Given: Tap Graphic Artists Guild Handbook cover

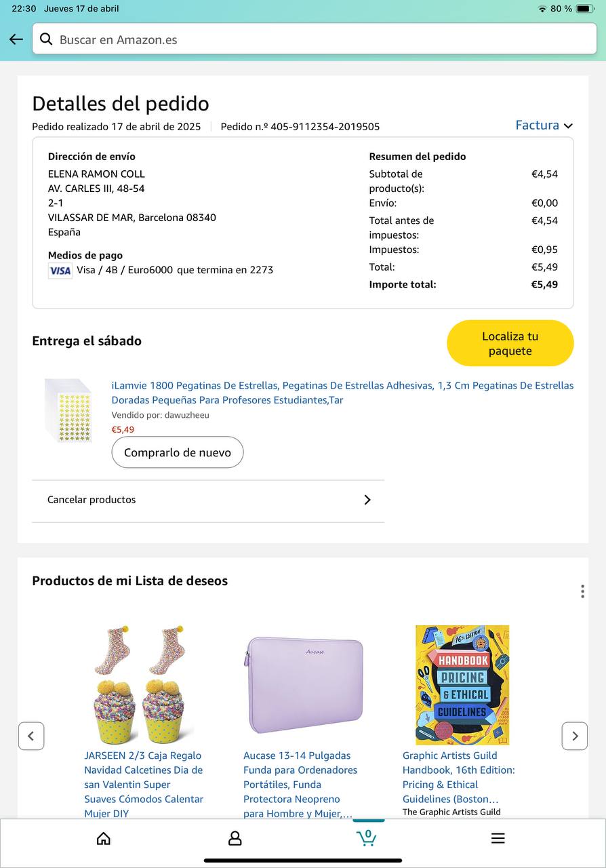Looking at the screenshot, I should tap(462, 685).
